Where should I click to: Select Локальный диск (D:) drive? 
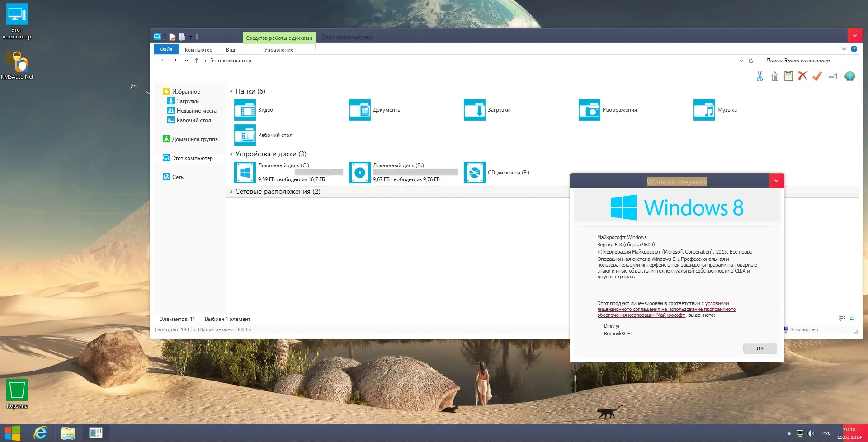click(x=403, y=173)
